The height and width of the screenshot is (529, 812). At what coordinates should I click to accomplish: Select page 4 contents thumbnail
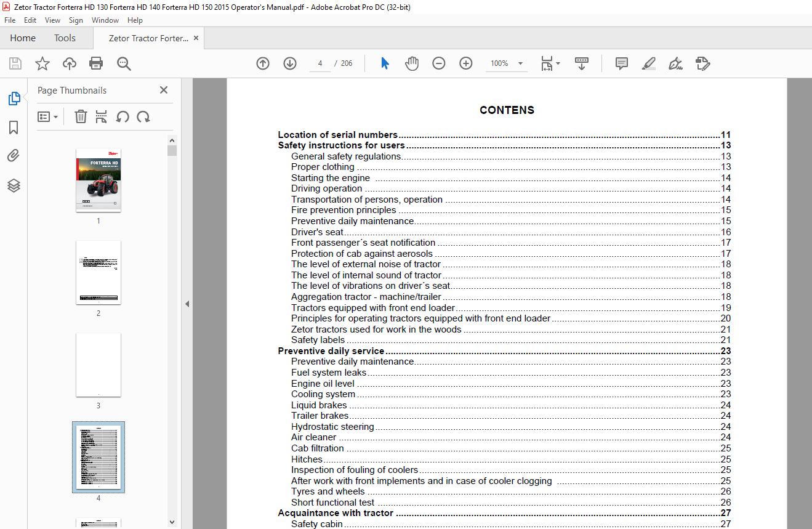tap(98, 457)
